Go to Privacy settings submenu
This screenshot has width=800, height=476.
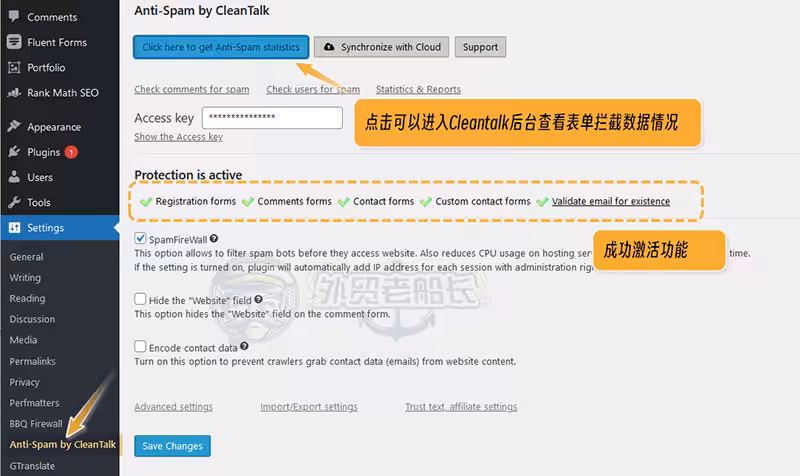pyautogui.click(x=24, y=382)
